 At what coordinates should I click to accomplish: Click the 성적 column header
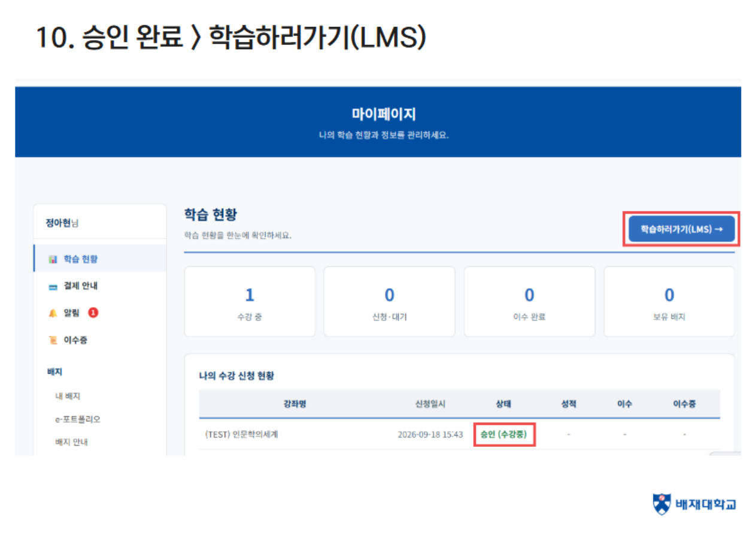click(x=569, y=404)
